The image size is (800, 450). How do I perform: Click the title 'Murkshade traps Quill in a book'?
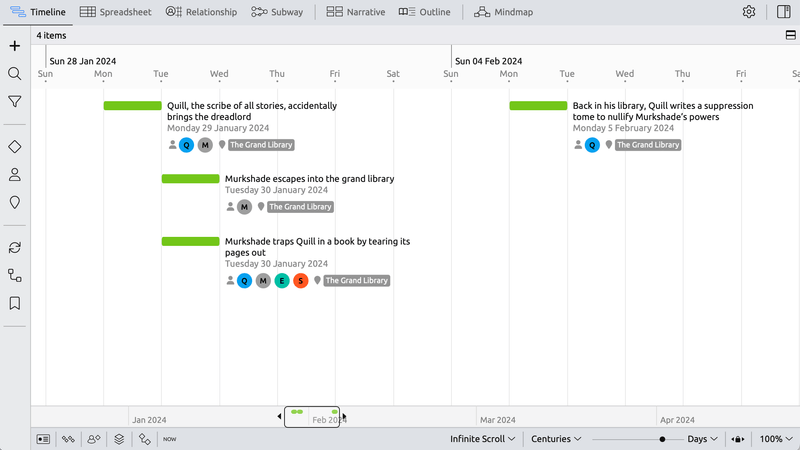pos(317,247)
